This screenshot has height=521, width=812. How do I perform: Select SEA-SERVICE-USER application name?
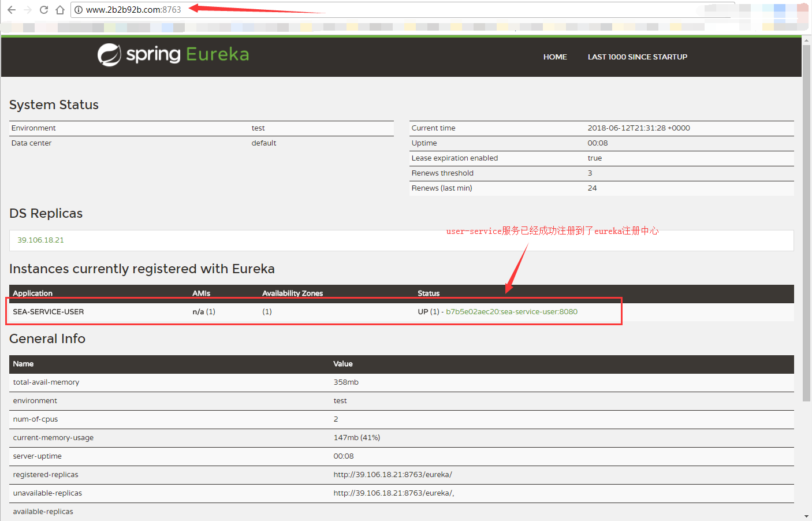(x=49, y=312)
